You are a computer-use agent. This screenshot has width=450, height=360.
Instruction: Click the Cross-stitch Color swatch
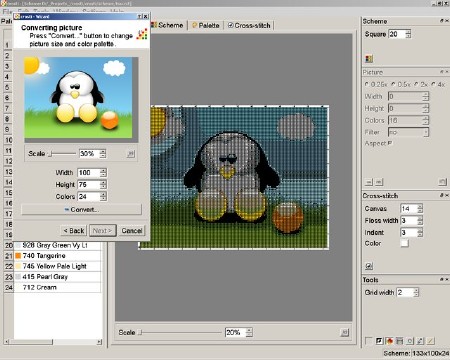coord(404,243)
